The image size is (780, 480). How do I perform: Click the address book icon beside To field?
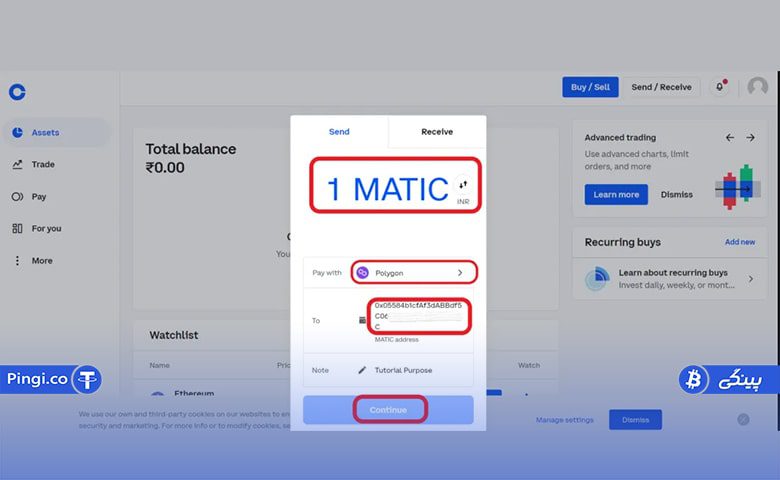coord(362,320)
